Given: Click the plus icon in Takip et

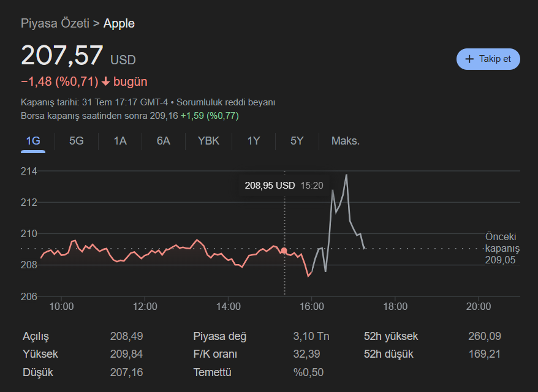Looking at the screenshot, I should tap(469, 59).
